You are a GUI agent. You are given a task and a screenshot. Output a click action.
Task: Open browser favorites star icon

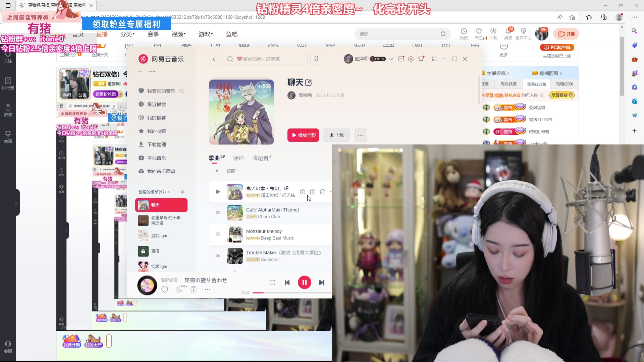pyautogui.click(x=589, y=17)
